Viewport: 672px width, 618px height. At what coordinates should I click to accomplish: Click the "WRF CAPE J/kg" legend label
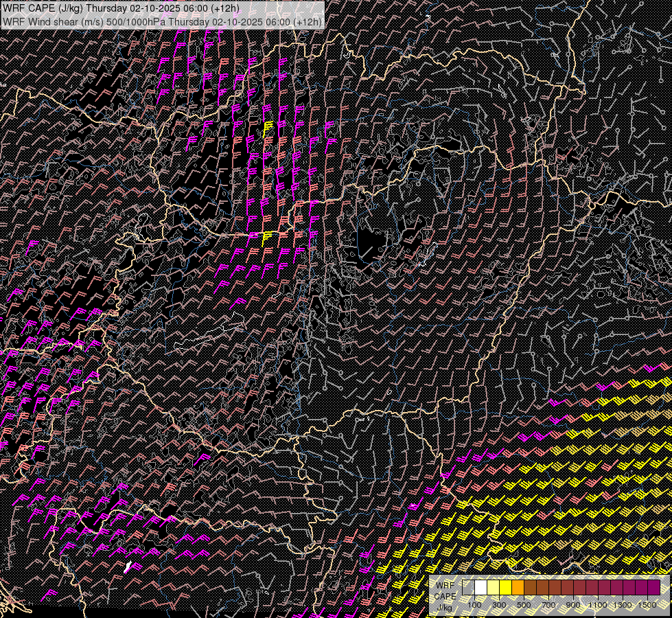pyautogui.click(x=445, y=596)
